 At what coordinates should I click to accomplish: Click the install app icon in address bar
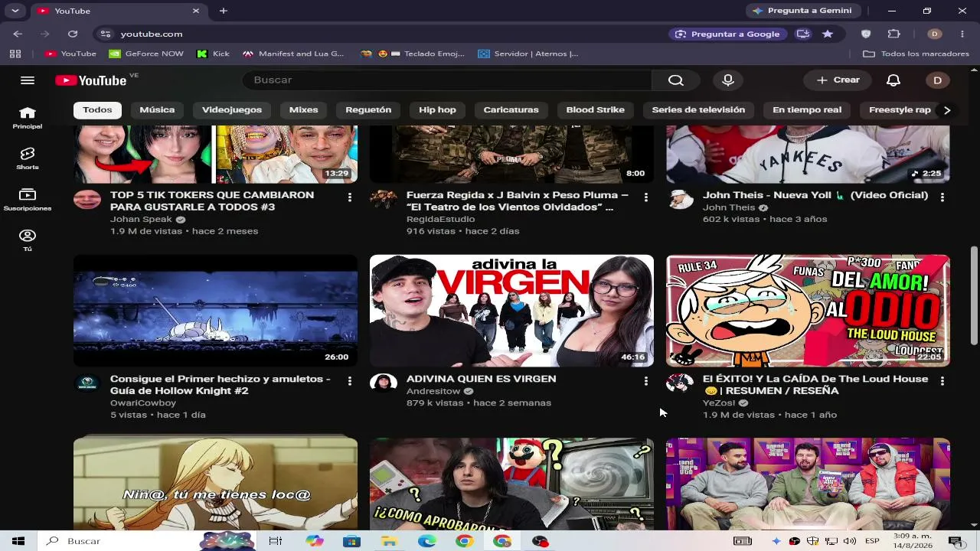pyautogui.click(x=803, y=34)
